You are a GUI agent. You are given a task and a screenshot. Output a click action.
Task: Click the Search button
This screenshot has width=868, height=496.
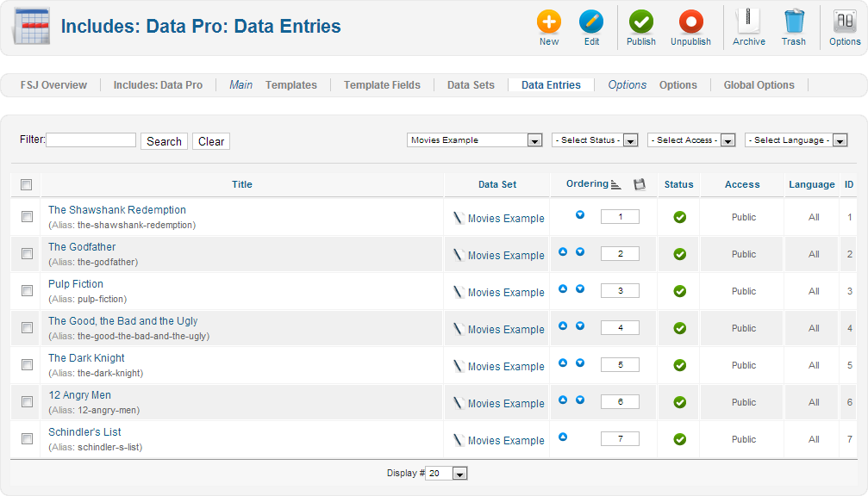pos(164,141)
